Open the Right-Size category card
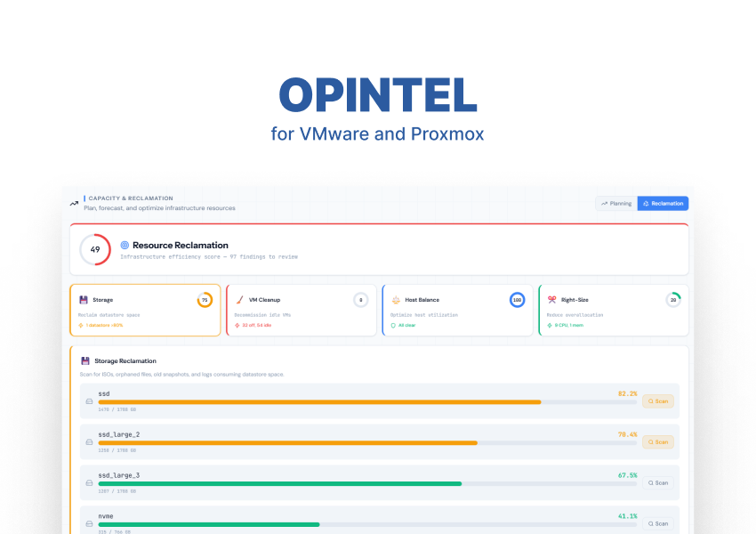The width and height of the screenshot is (756, 534). click(614, 311)
